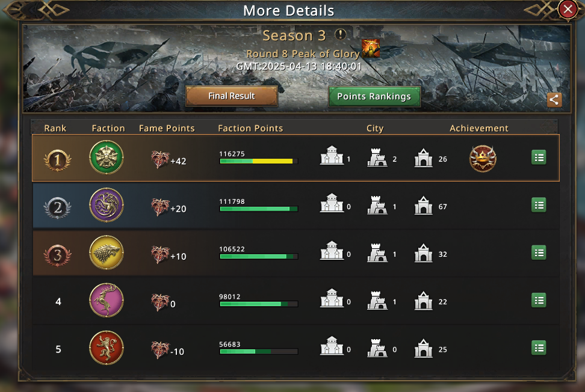Switch to Final Result view
This screenshot has width=585, height=392.
[231, 96]
